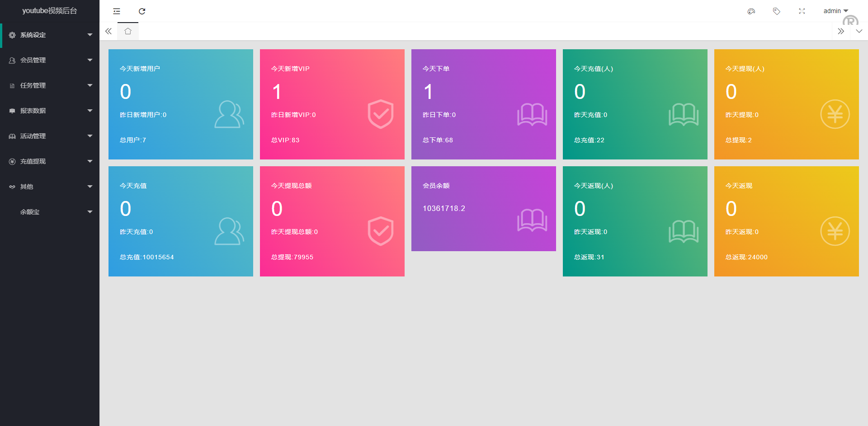Expand 活动管理 in the sidebar
This screenshot has width=868, height=426.
(x=50, y=136)
